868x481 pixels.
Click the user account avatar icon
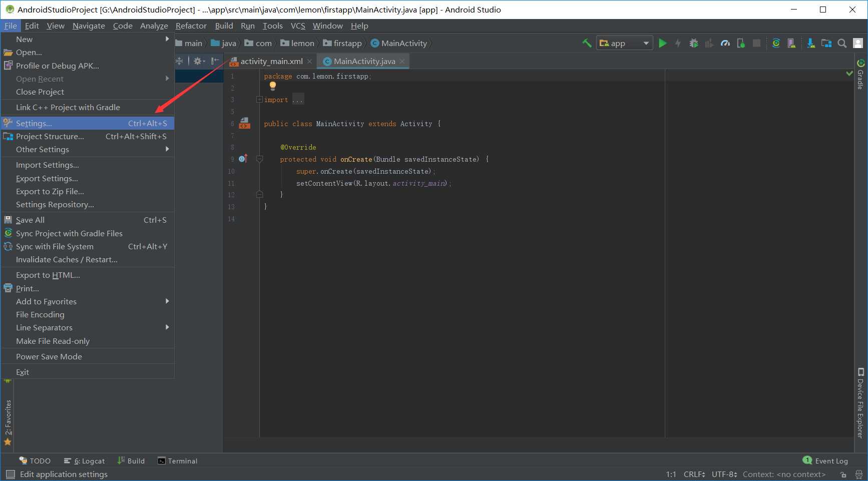click(x=858, y=43)
